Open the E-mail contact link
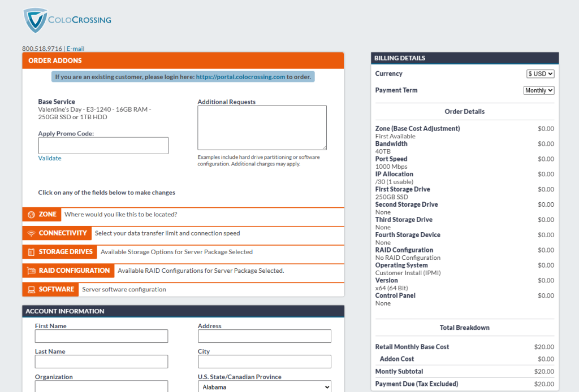 (75, 49)
